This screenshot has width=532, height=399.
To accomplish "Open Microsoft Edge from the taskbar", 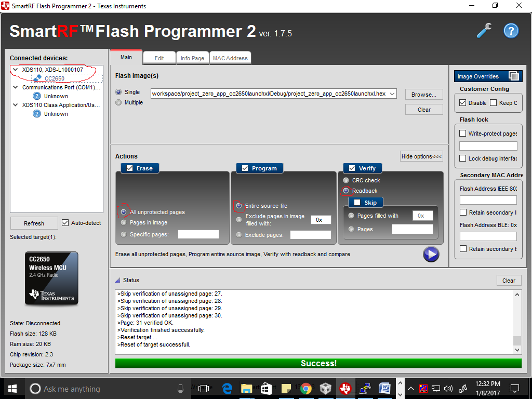I will (227, 389).
